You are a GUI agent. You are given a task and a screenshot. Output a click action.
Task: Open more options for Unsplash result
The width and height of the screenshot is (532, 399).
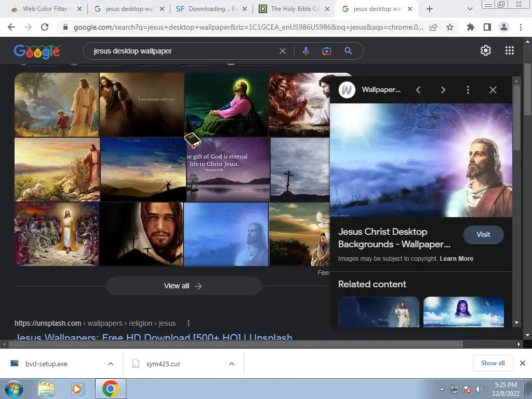click(x=189, y=323)
